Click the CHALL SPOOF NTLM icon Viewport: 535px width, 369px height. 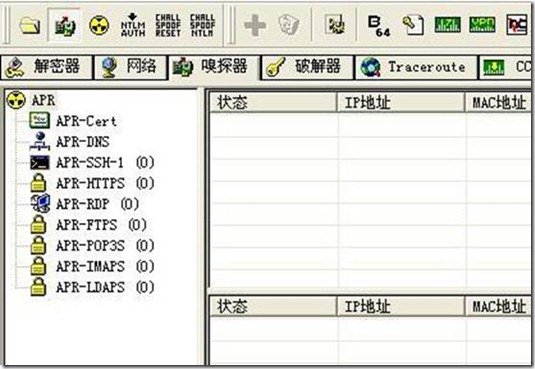point(202,25)
